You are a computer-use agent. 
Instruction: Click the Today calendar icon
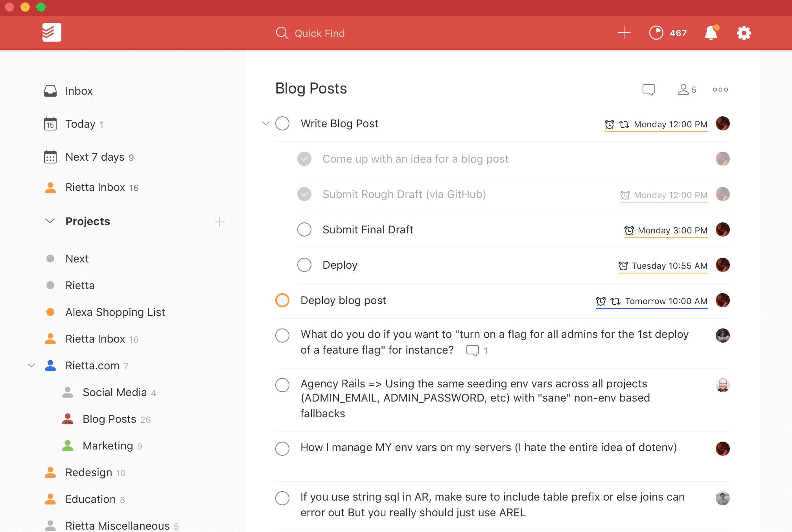click(50, 124)
